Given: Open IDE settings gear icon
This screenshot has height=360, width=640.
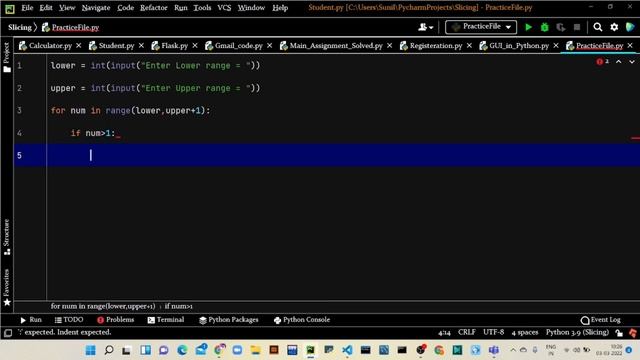Looking at the screenshot, I should pos(614,27).
